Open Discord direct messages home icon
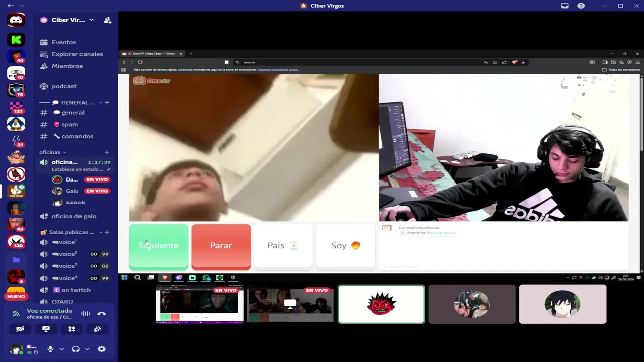644x362 pixels. pyautogui.click(x=16, y=20)
